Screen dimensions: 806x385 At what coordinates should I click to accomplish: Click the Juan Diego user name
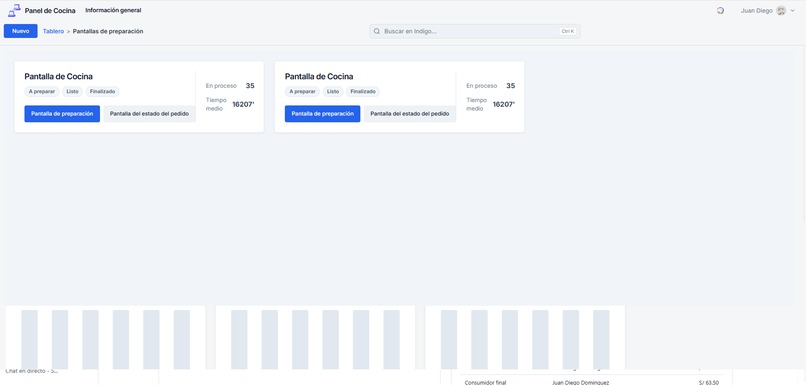[x=756, y=11]
